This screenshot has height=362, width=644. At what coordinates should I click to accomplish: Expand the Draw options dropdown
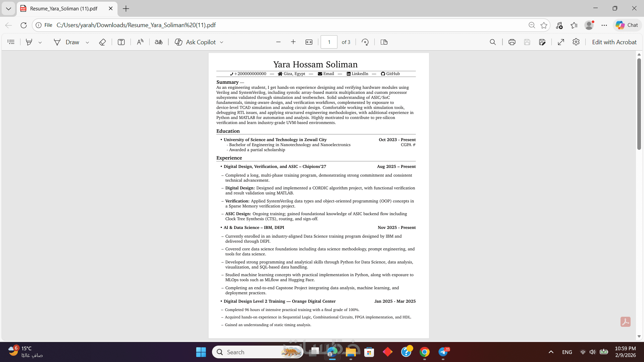tap(87, 42)
